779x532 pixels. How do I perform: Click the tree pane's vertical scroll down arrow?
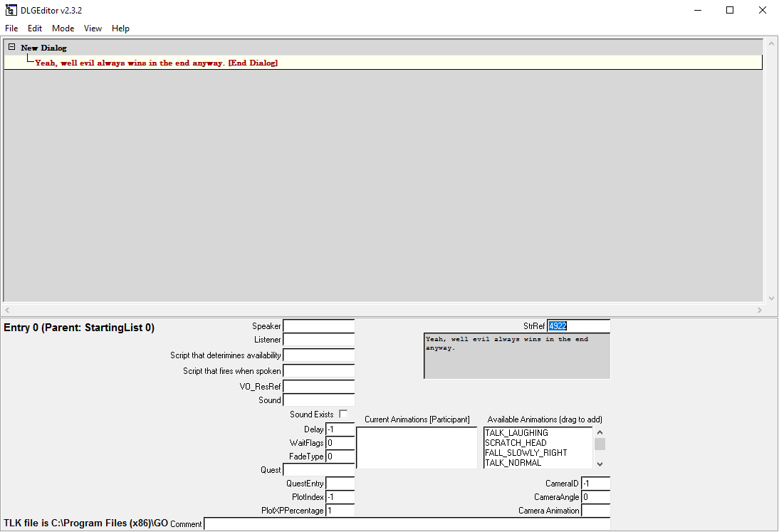770,298
